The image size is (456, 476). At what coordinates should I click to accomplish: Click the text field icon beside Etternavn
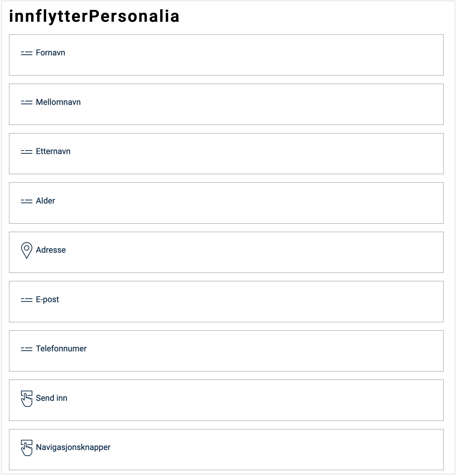point(27,152)
